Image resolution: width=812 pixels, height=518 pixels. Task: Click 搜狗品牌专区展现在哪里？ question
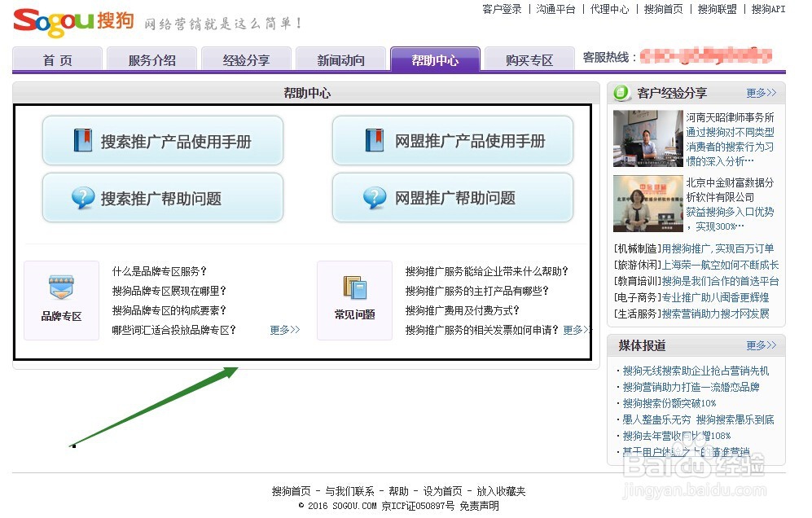(x=169, y=291)
